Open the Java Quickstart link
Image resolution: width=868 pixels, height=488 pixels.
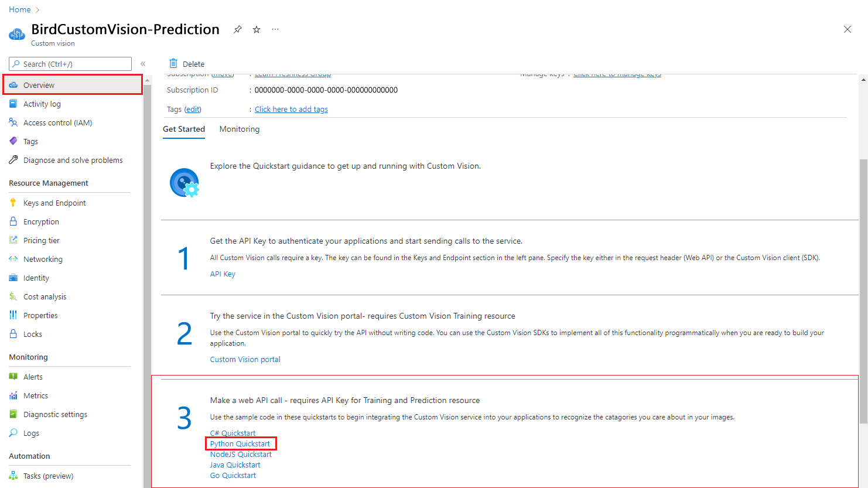(x=235, y=465)
